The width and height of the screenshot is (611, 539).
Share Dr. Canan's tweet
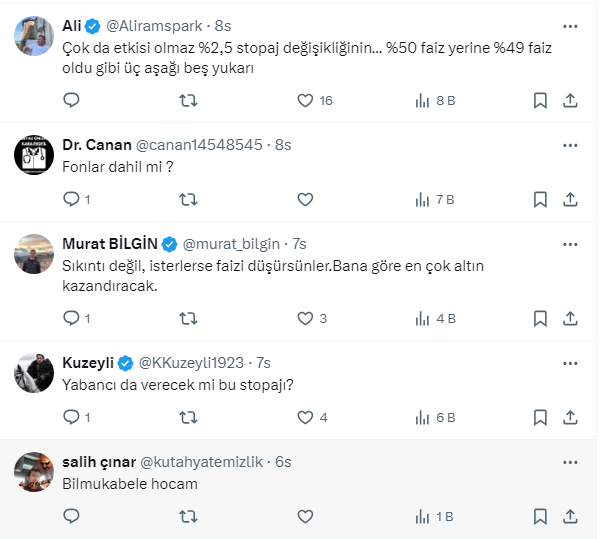570,199
